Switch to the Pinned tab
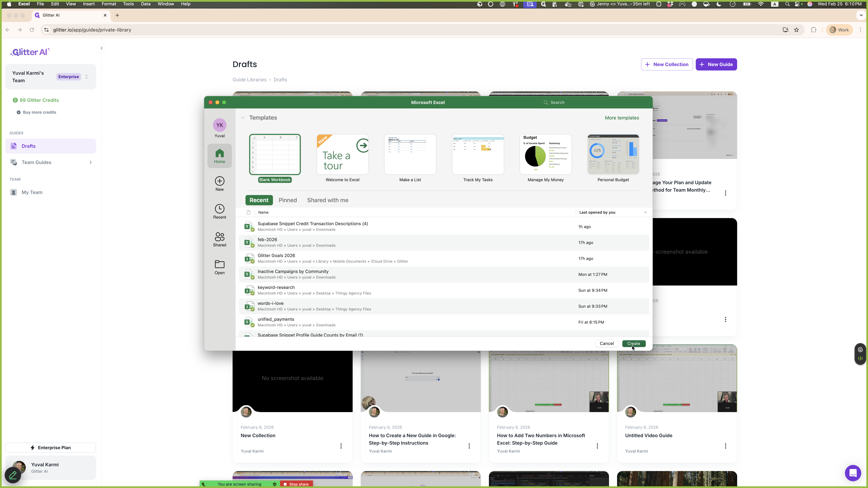The width and height of the screenshot is (868, 488). point(287,200)
